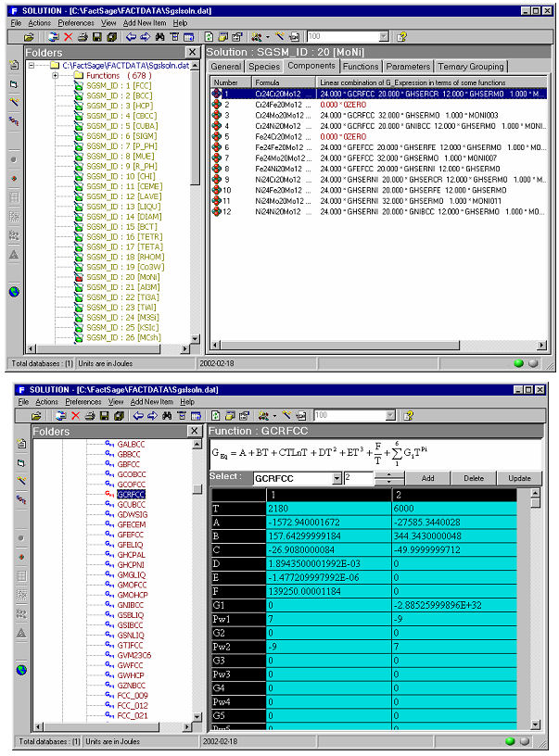Switch to the Species tab
The width and height of the screenshot is (559, 756).
click(264, 67)
